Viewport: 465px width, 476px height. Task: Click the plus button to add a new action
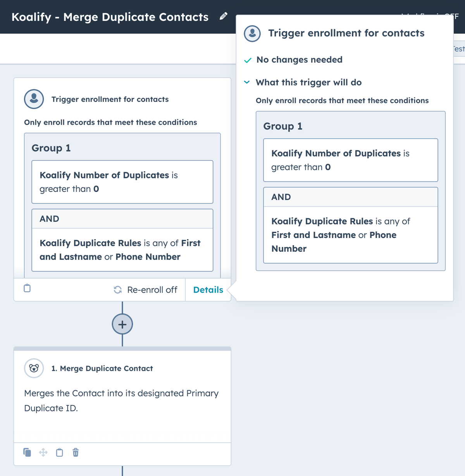(x=122, y=324)
